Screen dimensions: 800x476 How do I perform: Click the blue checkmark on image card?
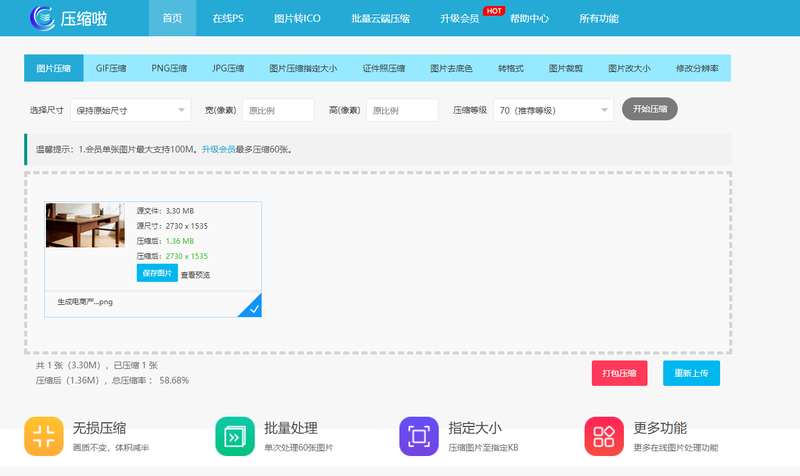coord(254,308)
